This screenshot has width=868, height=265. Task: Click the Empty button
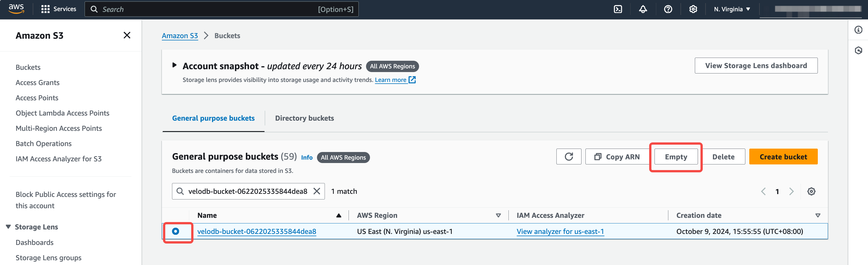676,157
